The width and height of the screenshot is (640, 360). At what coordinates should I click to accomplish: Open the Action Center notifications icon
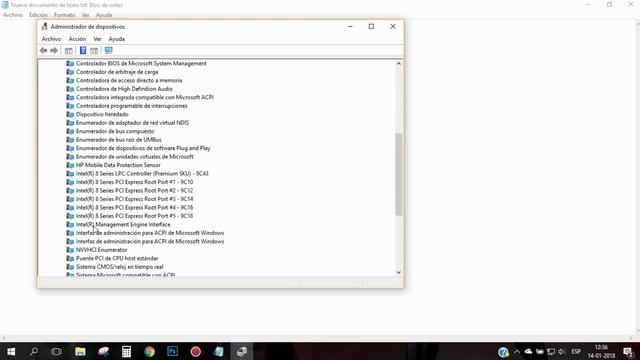point(629,351)
